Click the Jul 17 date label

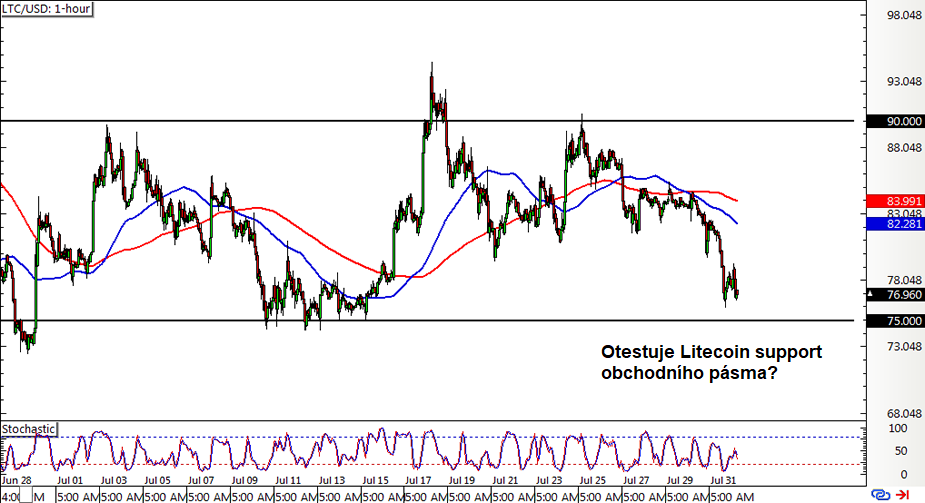pos(419,481)
